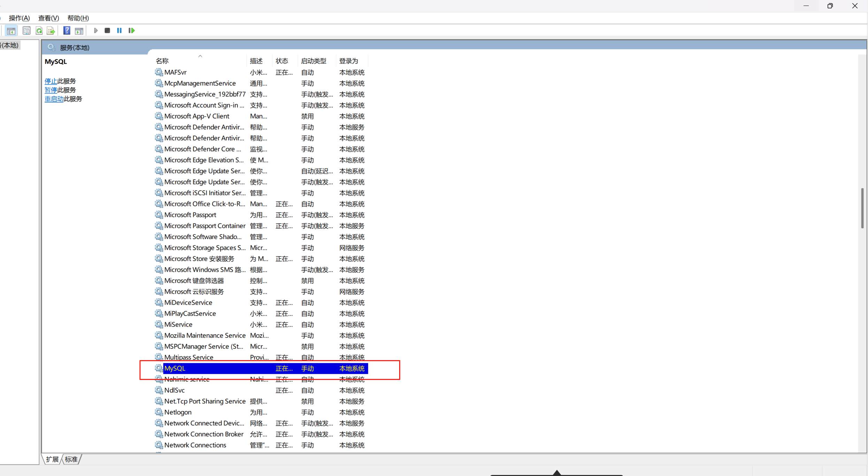Restart the service with the green restart icon
Viewport: 868px width, 476px height.
tap(131, 31)
